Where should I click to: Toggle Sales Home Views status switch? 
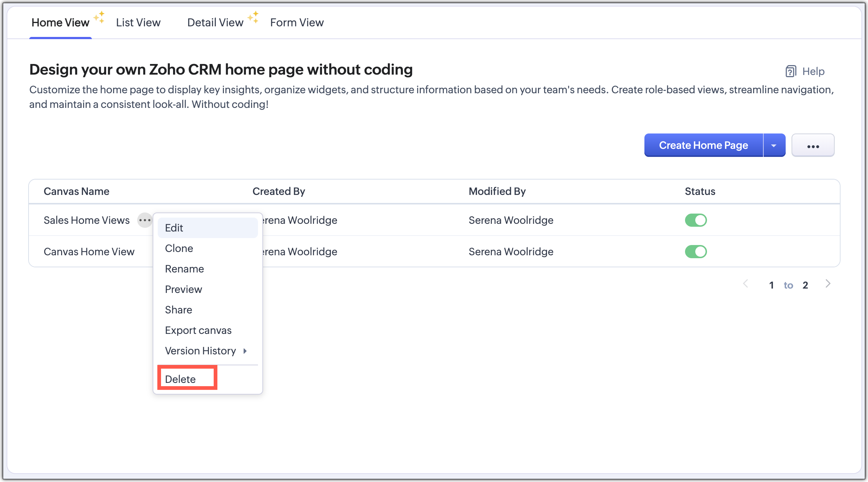tap(696, 220)
